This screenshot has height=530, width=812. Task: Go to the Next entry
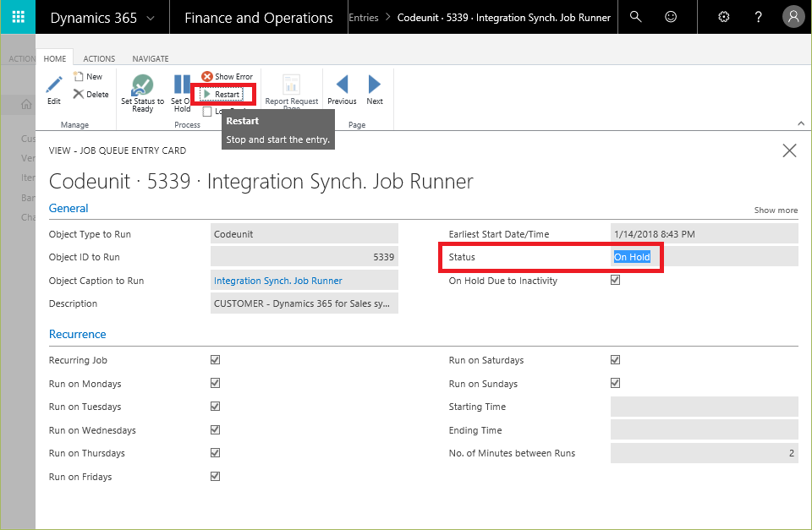tap(375, 90)
